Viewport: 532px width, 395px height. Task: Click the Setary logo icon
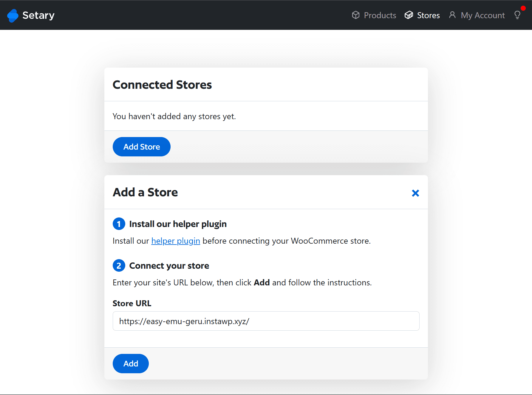pyautogui.click(x=13, y=15)
